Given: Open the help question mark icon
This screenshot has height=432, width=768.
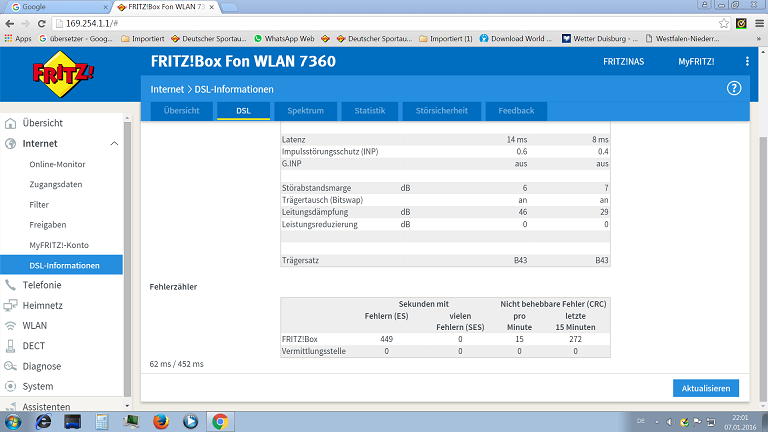Looking at the screenshot, I should pyautogui.click(x=734, y=89).
